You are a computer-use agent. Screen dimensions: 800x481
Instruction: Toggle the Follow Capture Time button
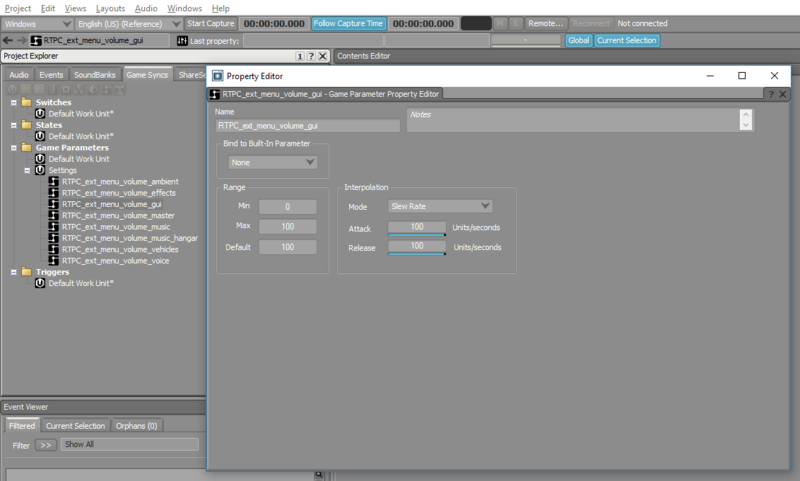coord(348,23)
